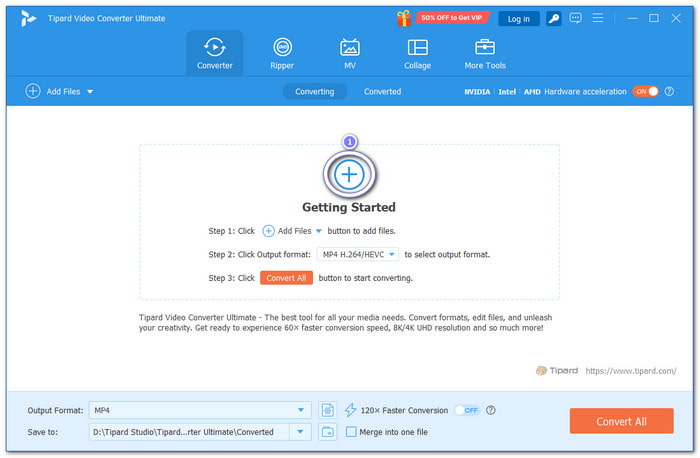The height and width of the screenshot is (458, 700).
Task: Click the Convert All button
Action: point(621,421)
